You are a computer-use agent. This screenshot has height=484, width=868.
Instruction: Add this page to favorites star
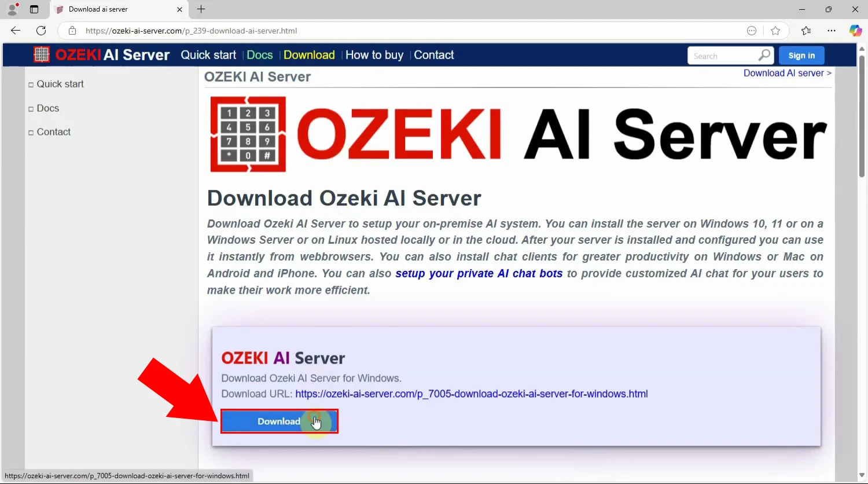click(775, 31)
